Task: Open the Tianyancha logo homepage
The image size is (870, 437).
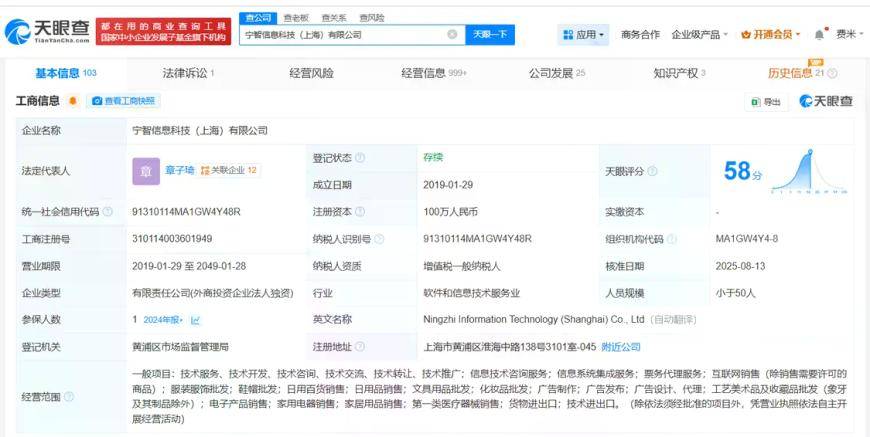Action: pos(46,32)
